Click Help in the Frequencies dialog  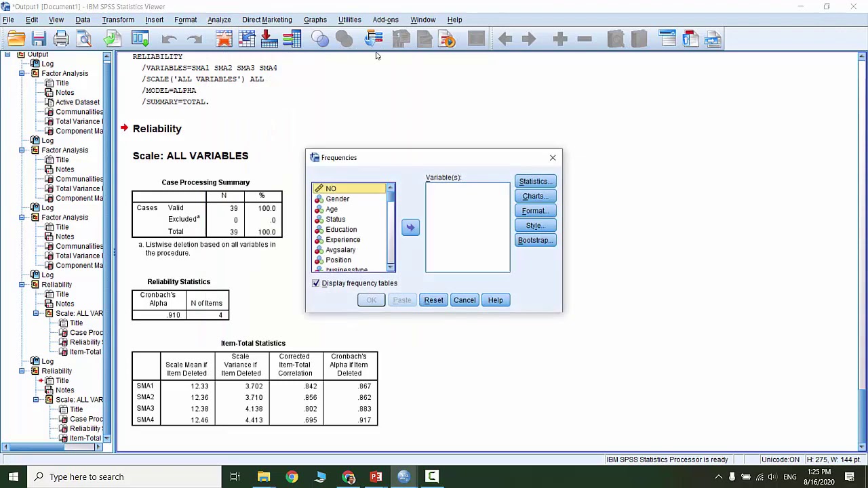pos(495,300)
